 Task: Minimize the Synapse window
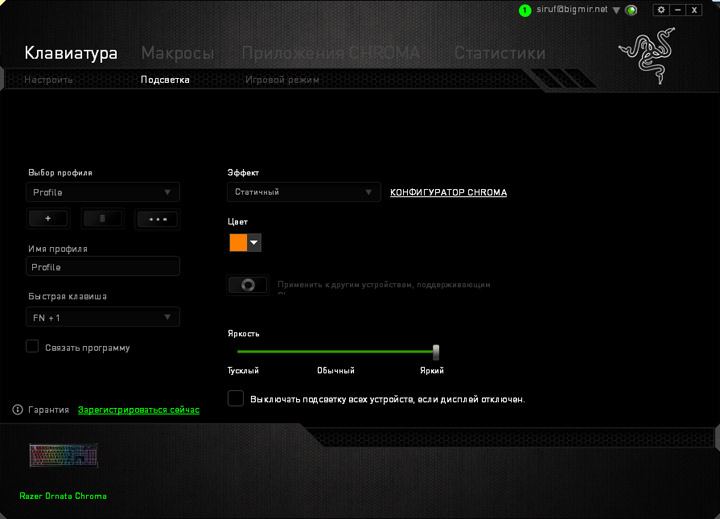[x=678, y=10]
